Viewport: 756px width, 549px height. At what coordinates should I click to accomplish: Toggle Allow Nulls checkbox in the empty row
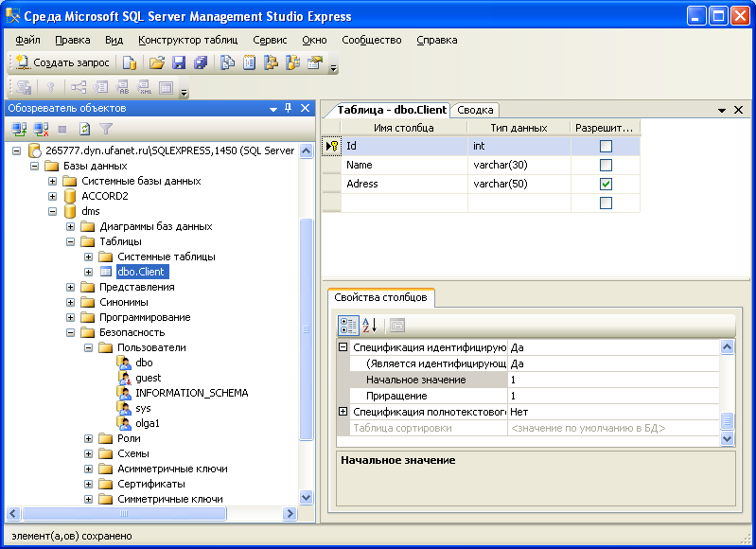606,203
